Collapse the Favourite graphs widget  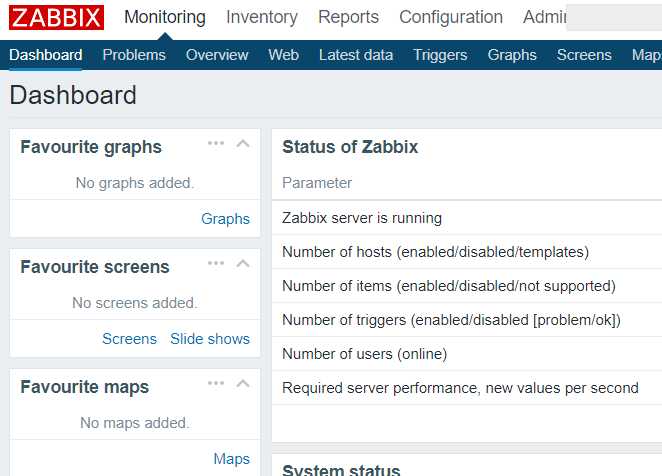coord(243,144)
